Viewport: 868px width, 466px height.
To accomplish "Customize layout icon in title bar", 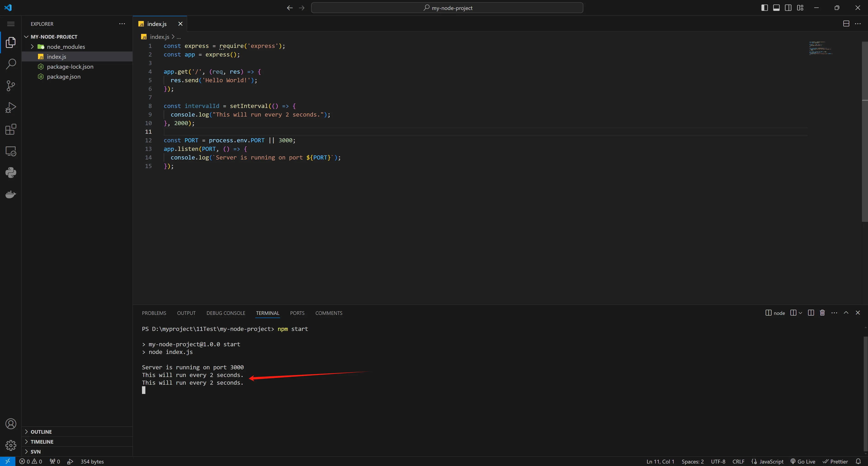I will [x=800, y=8].
